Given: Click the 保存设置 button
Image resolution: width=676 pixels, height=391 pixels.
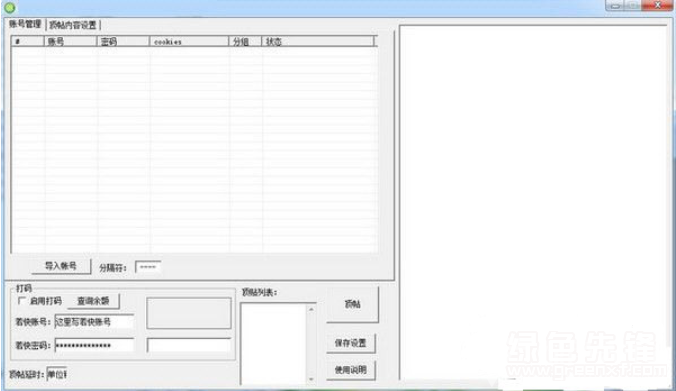Looking at the screenshot, I should (x=351, y=343).
